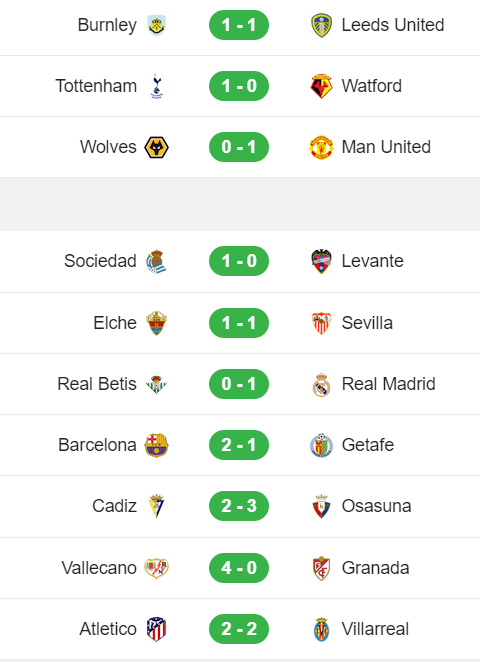This screenshot has height=662, width=480.
Task: Click the Atletico striped badge
Action: [156, 629]
